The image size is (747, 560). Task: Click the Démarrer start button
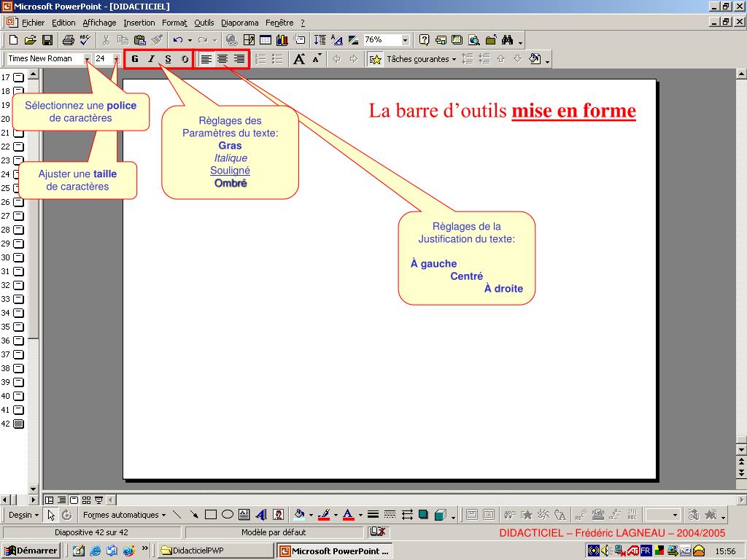pos(31,551)
